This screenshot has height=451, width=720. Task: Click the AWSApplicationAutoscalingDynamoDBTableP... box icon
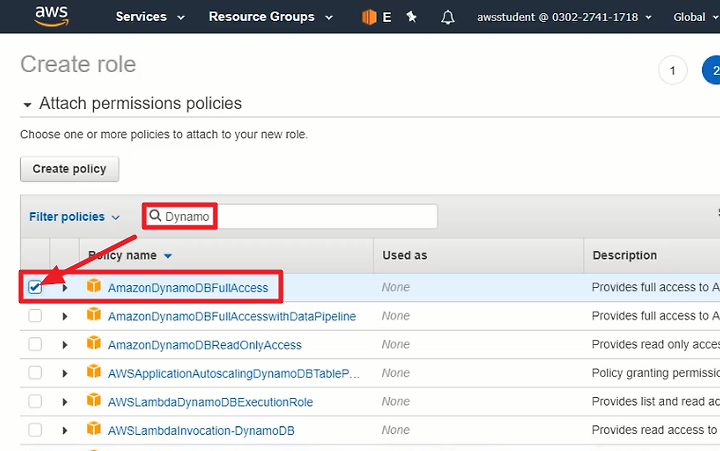point(94,372)
